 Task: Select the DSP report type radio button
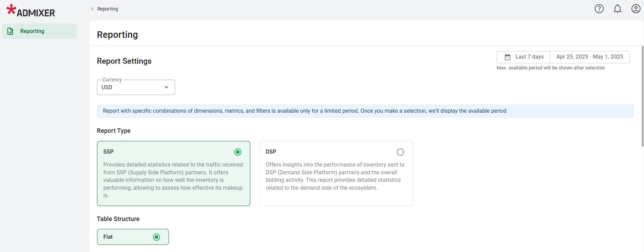pyautogui.click(x=400, y=152)
